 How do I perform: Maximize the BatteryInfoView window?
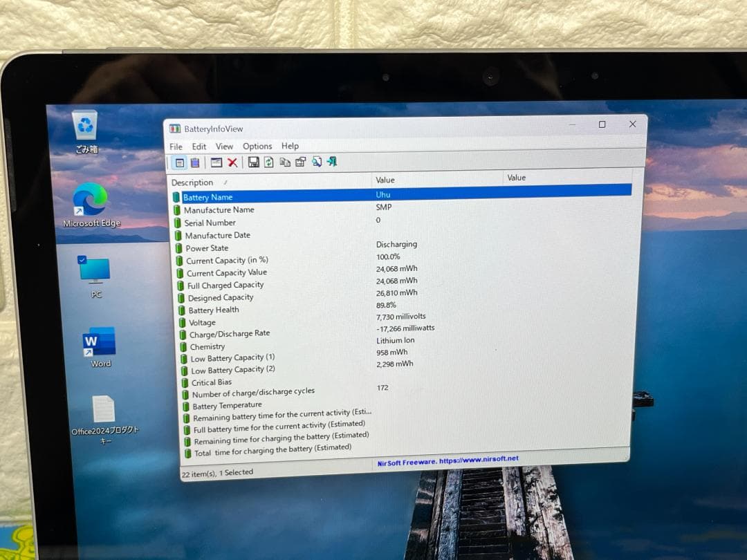[x=602, y=124]
